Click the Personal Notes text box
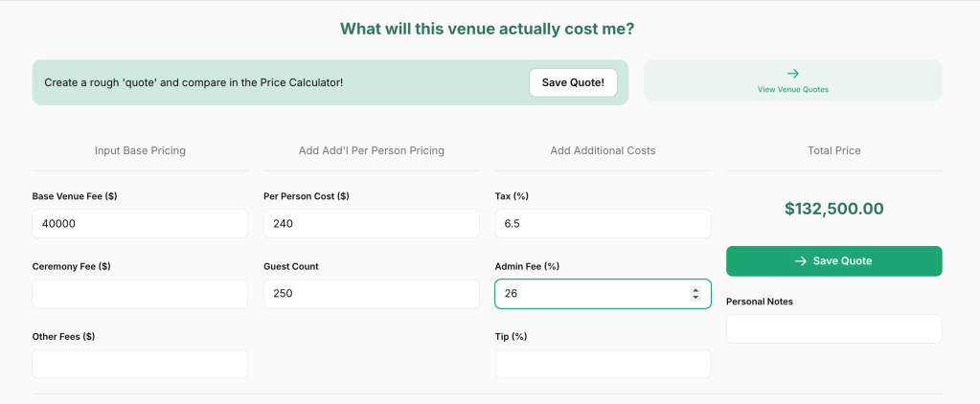The width and height of the screenshot is (980, 404). pos(833,328)
